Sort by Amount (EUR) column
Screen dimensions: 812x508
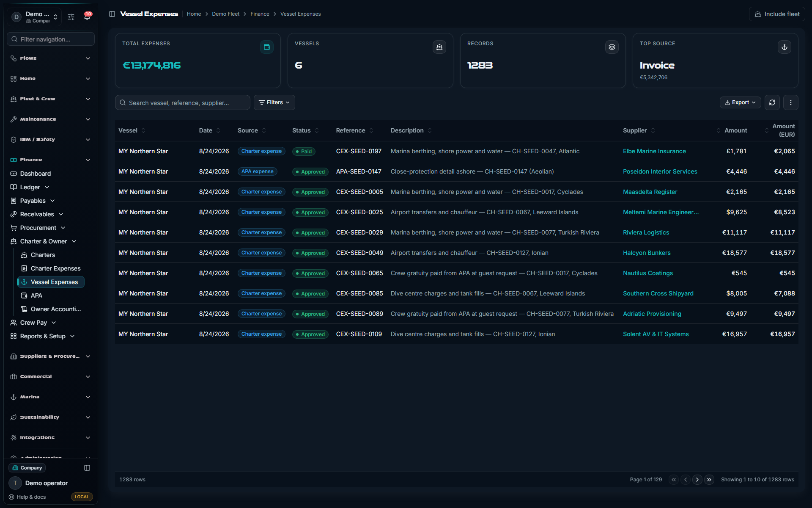[x=780, y=130]
